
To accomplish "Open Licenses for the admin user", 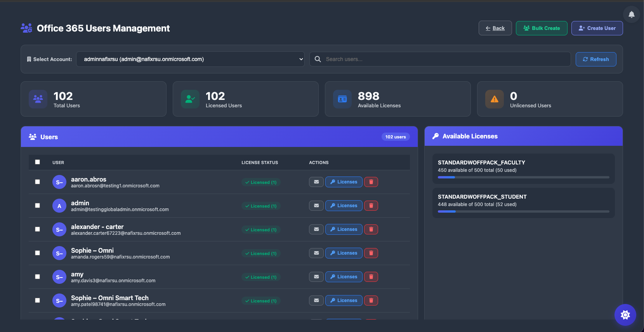I will (x=344, y=206).
